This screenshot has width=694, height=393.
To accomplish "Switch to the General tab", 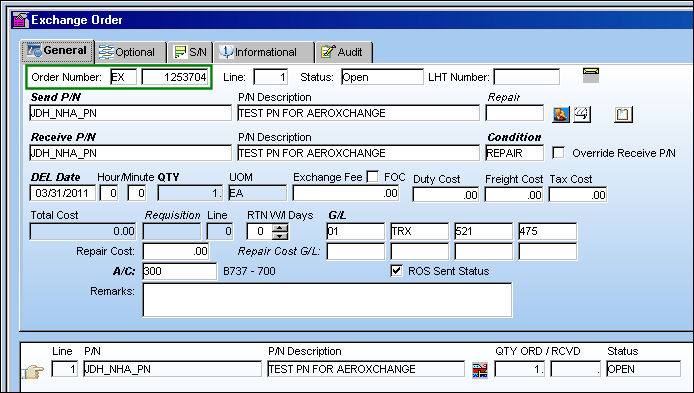I will (57, 51).
